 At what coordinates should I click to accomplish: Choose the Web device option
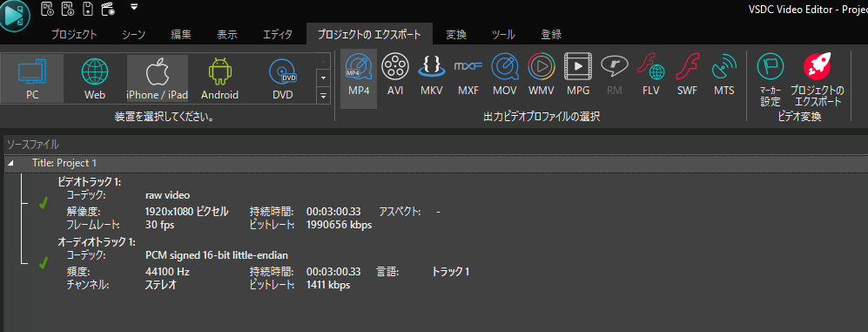(x=95, y=78)
